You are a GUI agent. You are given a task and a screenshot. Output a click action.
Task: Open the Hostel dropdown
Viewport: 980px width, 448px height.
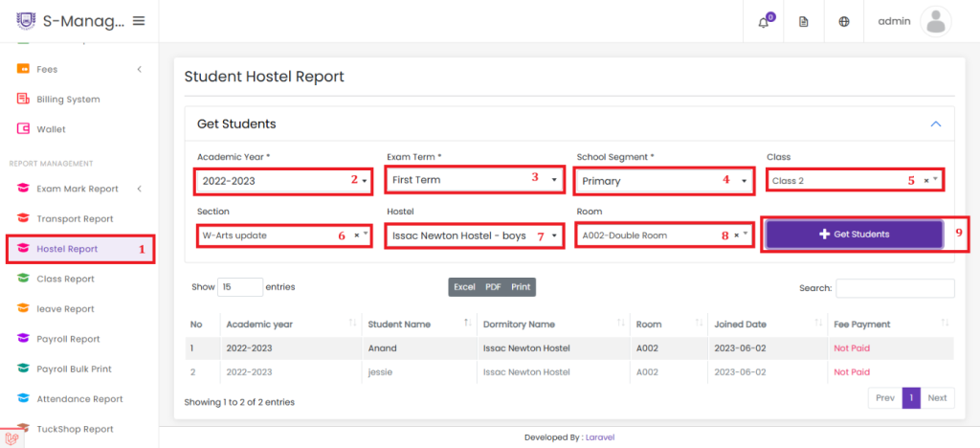click(x=475, y=236)
